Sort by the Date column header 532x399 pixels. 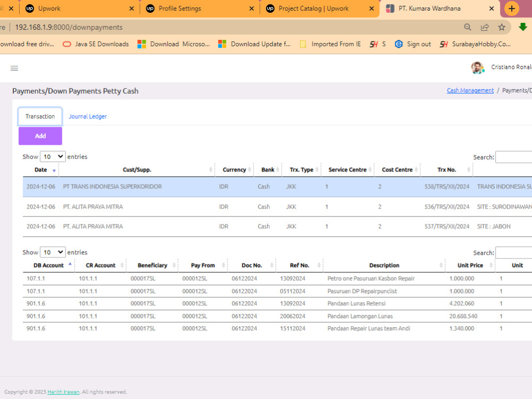41,170
